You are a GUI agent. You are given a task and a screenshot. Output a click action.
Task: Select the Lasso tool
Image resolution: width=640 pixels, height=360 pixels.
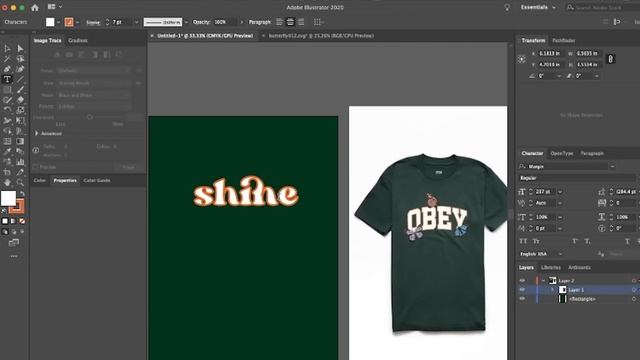tap(20, 59)
